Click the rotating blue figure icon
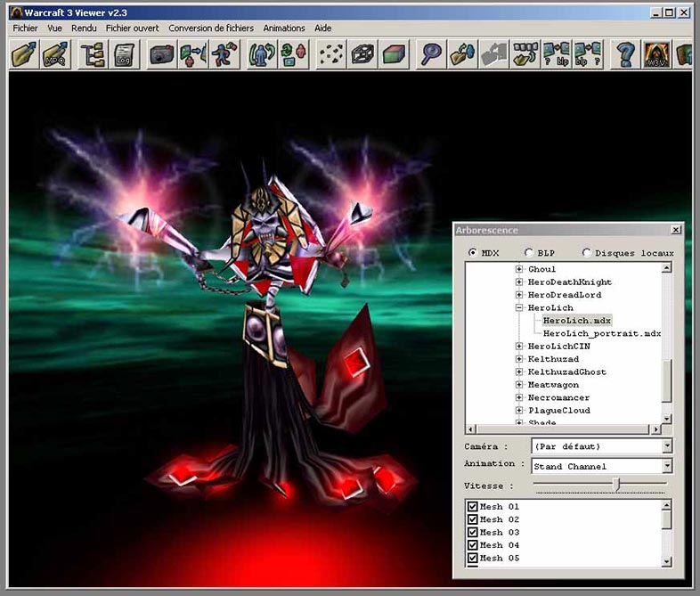 (262, 54)
